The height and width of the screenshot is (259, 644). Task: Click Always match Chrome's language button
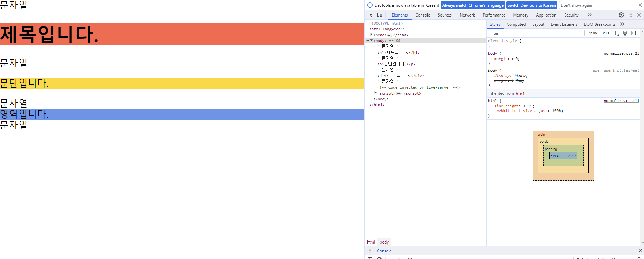[x=473, y=5]
